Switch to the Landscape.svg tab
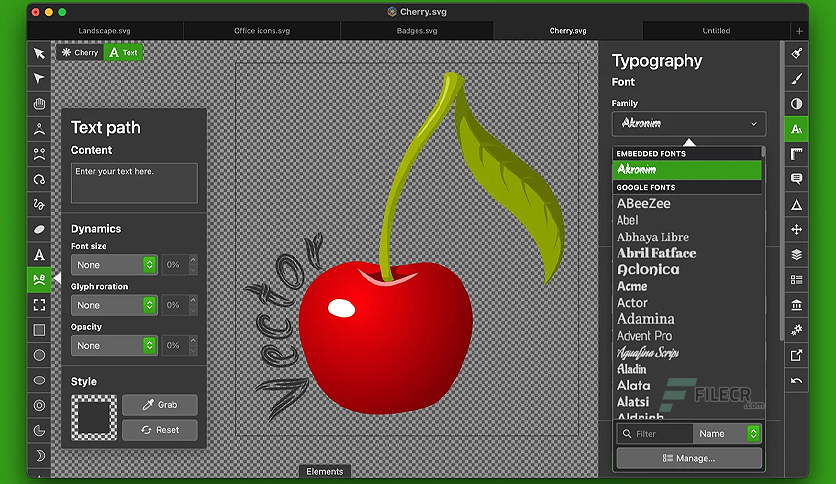Screen dimensions: 836x484 [x=104, y=31]
